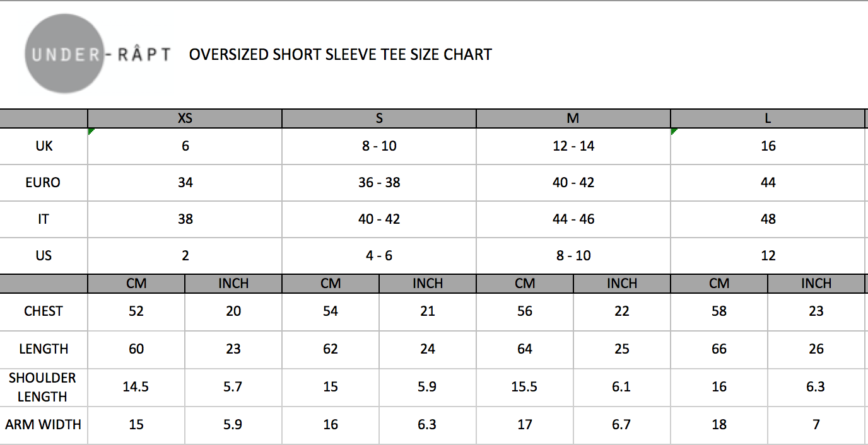
Task: Click the Under-Rapt circular logo
Action: (x=64, y=54)
